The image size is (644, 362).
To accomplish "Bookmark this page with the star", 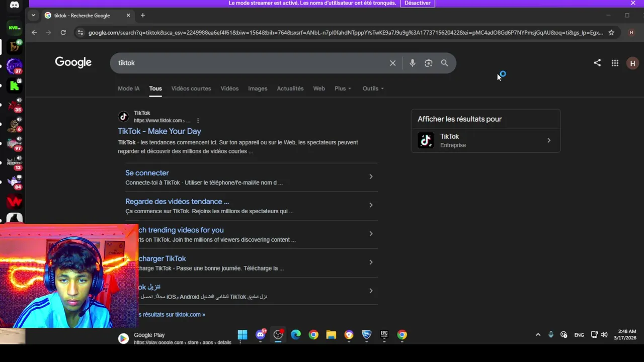I will pyautogui.click(x=611, y=33).
